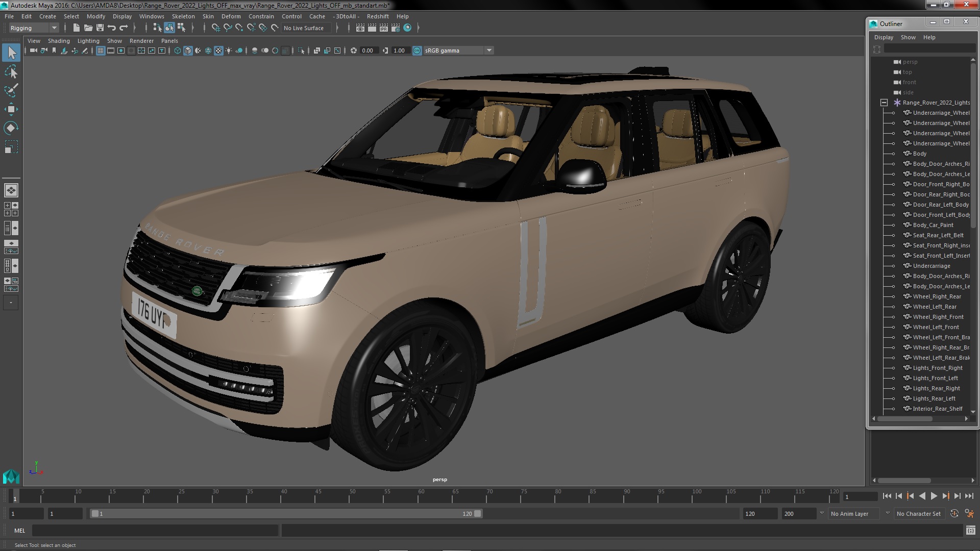This screenshot has width=980, height=551.
Task: Click the MEL command input line
Action: [x=155, y=531]
